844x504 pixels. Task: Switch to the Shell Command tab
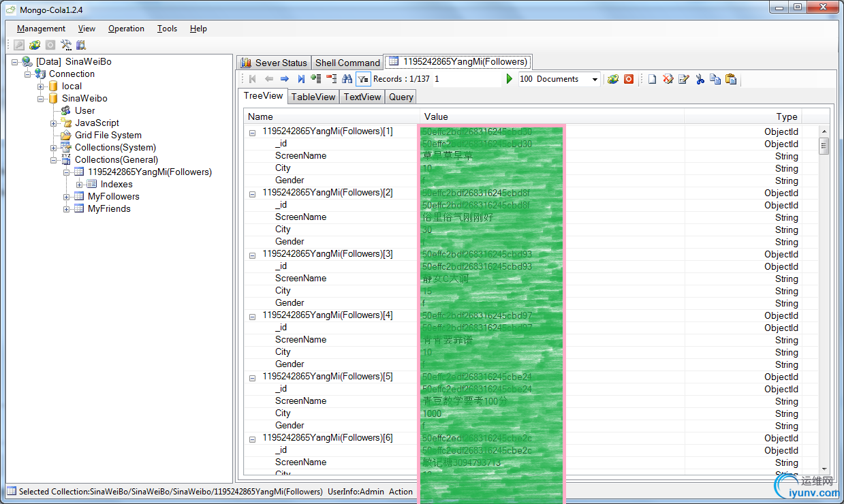click(x=347, y=63)
